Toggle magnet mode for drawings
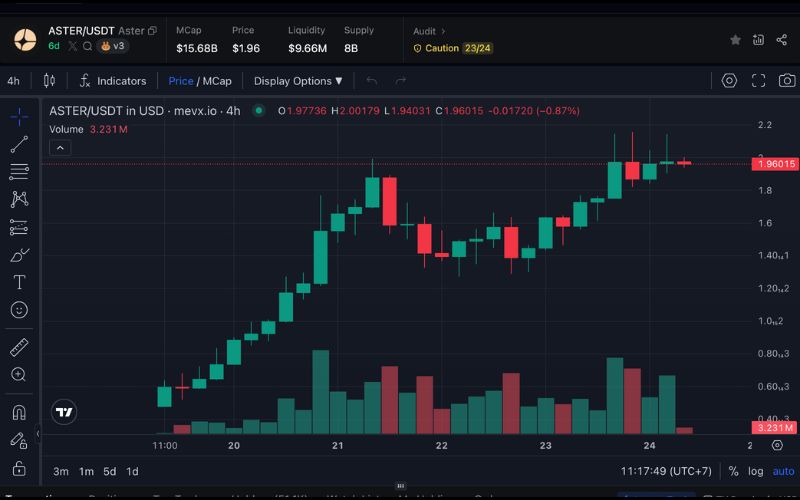 [19, 412]
